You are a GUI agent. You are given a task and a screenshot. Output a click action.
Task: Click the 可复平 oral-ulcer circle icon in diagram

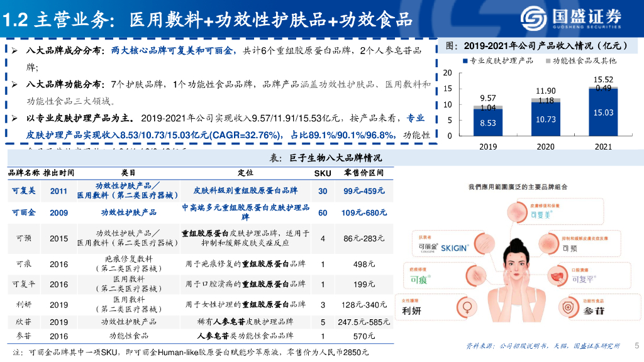557,275
